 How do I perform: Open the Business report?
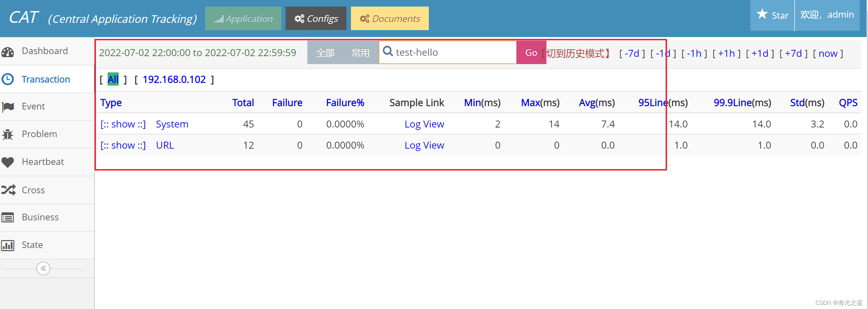pos(47,218)
